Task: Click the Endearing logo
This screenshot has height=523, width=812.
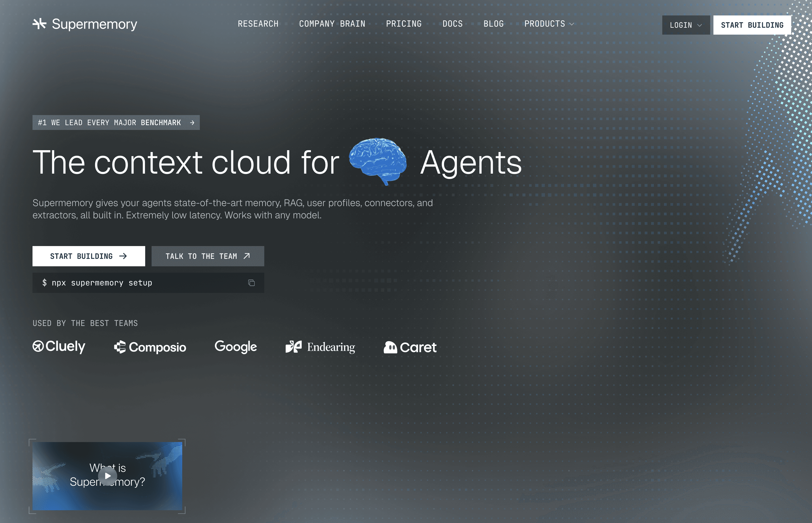Action: (x=320, y=347)
